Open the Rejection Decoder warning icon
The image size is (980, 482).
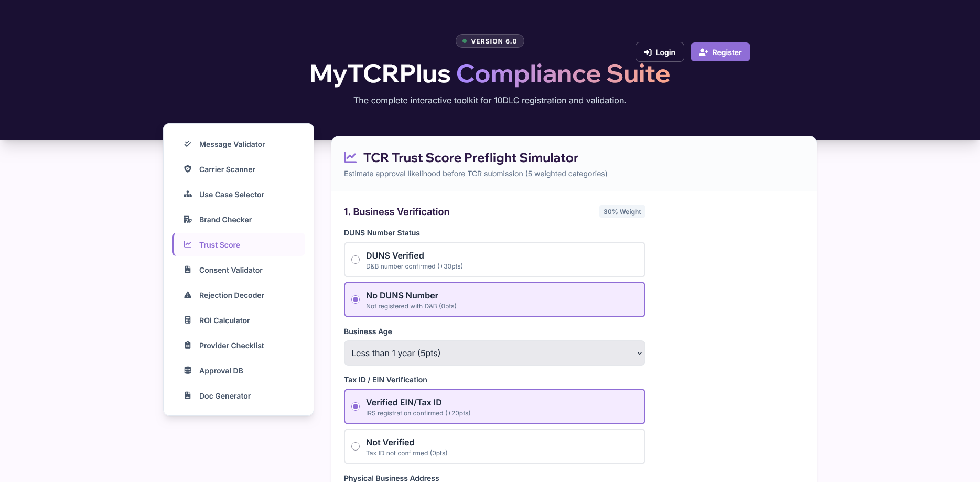point(187,295)
